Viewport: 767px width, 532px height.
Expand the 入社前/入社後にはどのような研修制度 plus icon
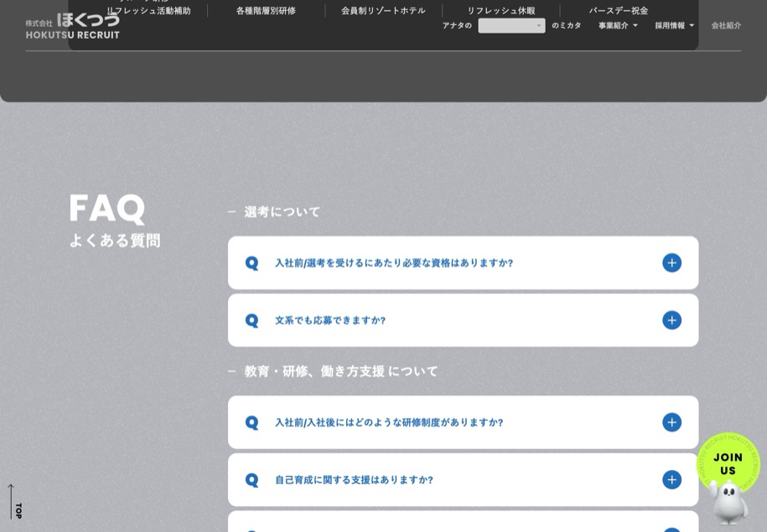click(x=671, y=422)
